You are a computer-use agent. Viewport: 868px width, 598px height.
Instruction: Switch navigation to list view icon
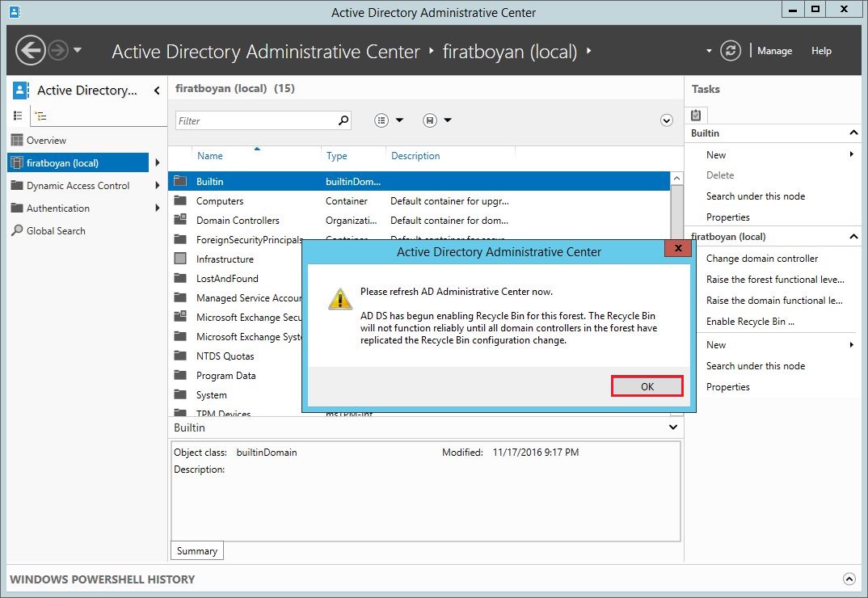[x=18, y=116]
